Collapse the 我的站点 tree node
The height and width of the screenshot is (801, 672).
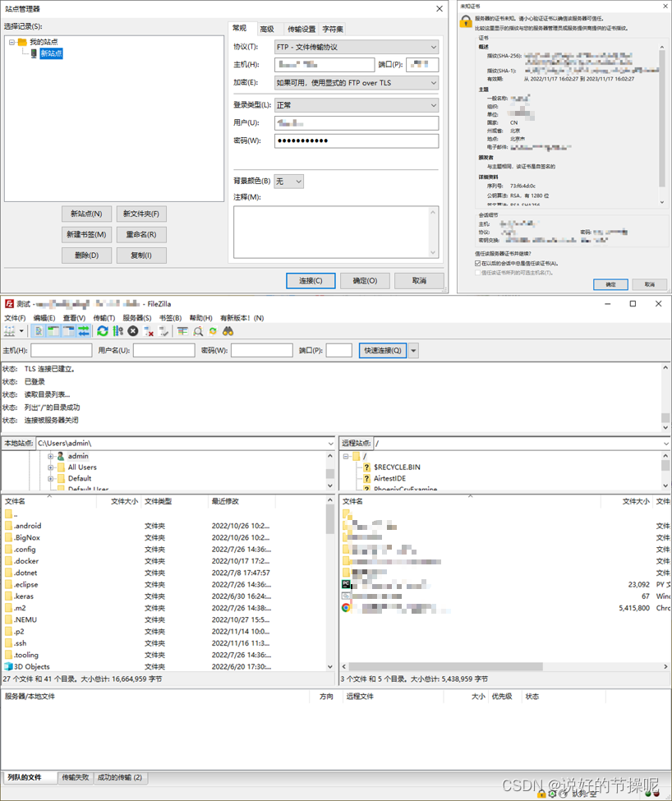(x=12, y=43)
